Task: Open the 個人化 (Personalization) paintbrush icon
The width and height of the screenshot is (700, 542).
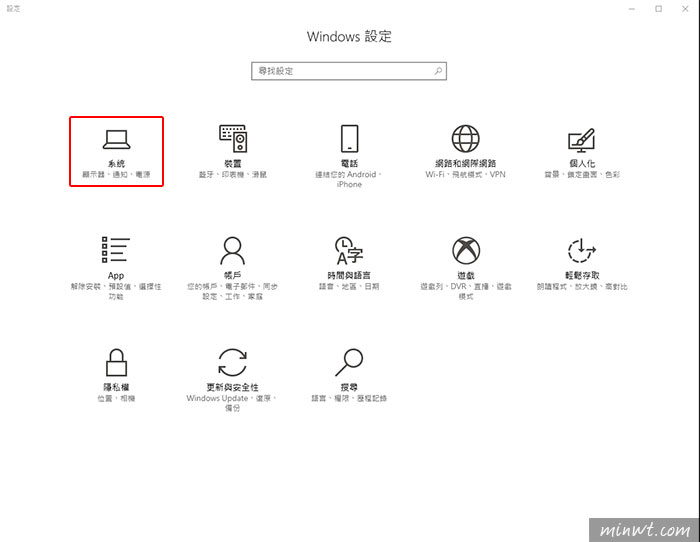Action: (x=582, y=140)
